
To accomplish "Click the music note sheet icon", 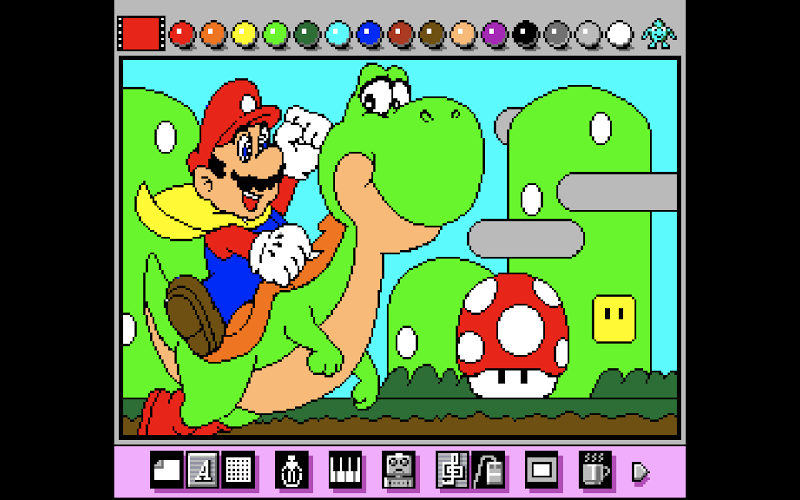I will point(451,469).
